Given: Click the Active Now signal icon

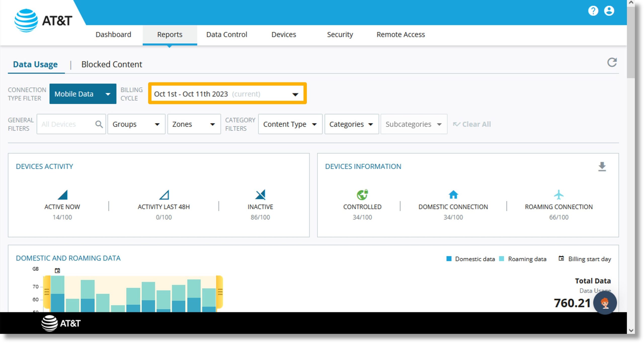Looking at the screenshot, I should click(63, 195).
